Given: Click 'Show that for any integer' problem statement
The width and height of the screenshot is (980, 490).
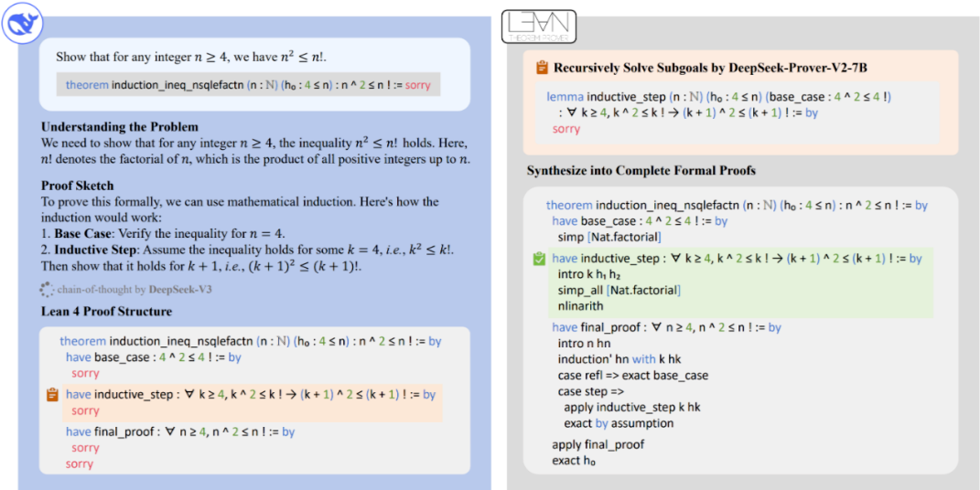Looking at the screenshot, I should tap(190, 57).
